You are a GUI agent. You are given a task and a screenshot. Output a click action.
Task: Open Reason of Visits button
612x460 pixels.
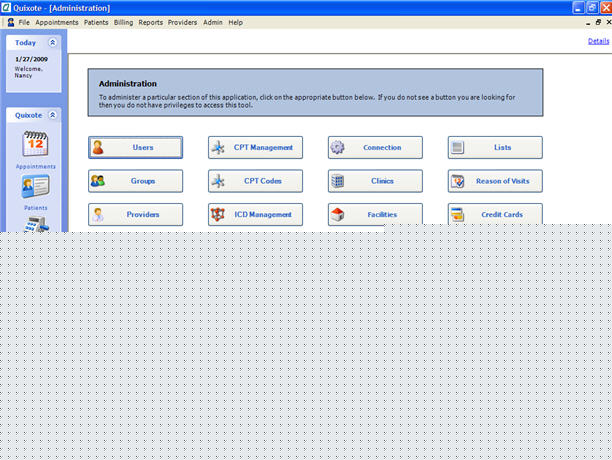[x=495, y=181]
